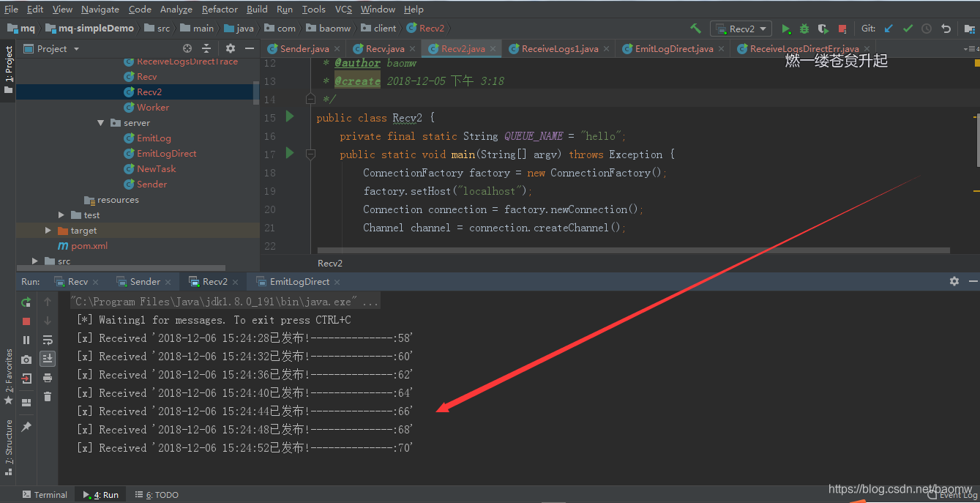Locate current file in Project panel
Image resolution: width=980 pixels, height=503 pixels.
(x=187, y=48)
